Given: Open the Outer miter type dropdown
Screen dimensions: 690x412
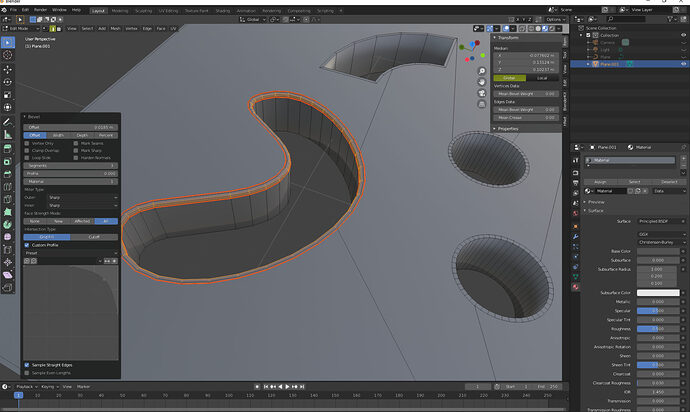Looking at the screenshot, I should 82,198.
